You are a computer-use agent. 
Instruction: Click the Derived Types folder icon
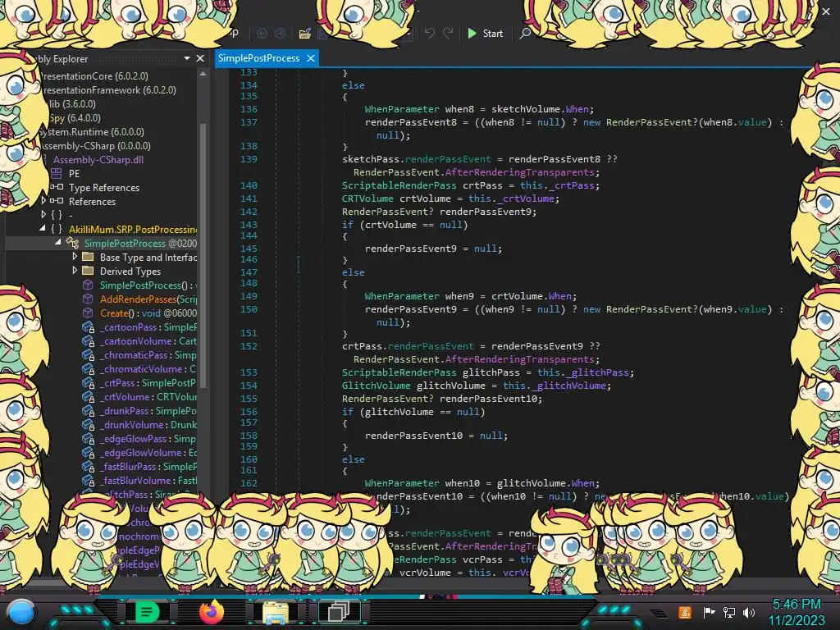[x=88, y=271]
